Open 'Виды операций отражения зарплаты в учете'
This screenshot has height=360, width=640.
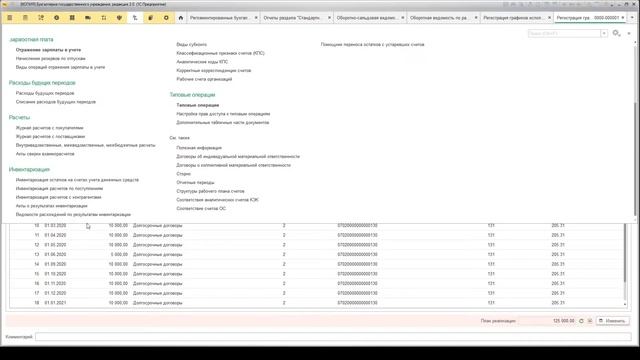(60, 67)
